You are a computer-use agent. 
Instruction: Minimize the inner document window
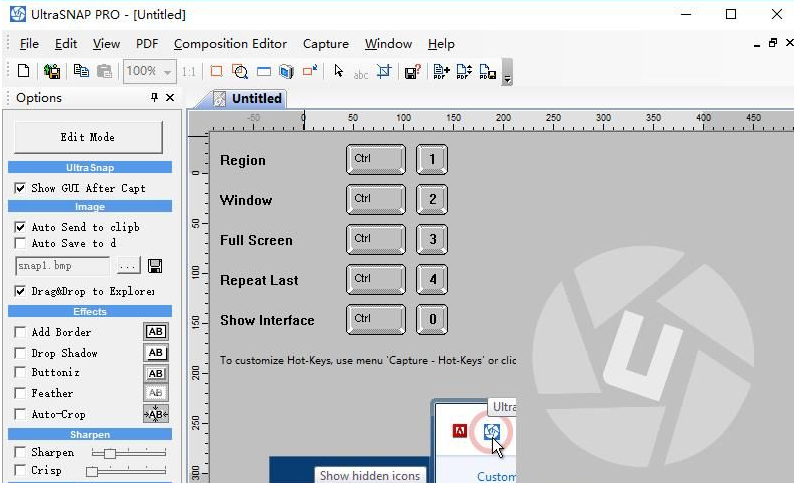click(757, 45)
